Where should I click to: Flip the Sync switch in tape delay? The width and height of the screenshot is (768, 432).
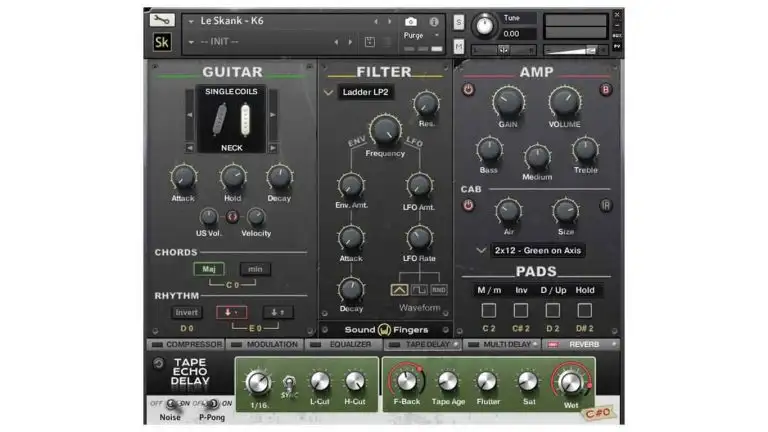click(289, 384)
